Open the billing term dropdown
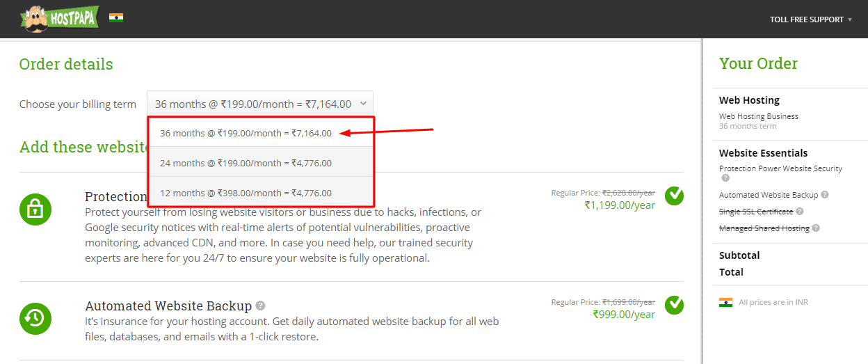868x364 pixels. pyautogui.click(x=259, y=104)
